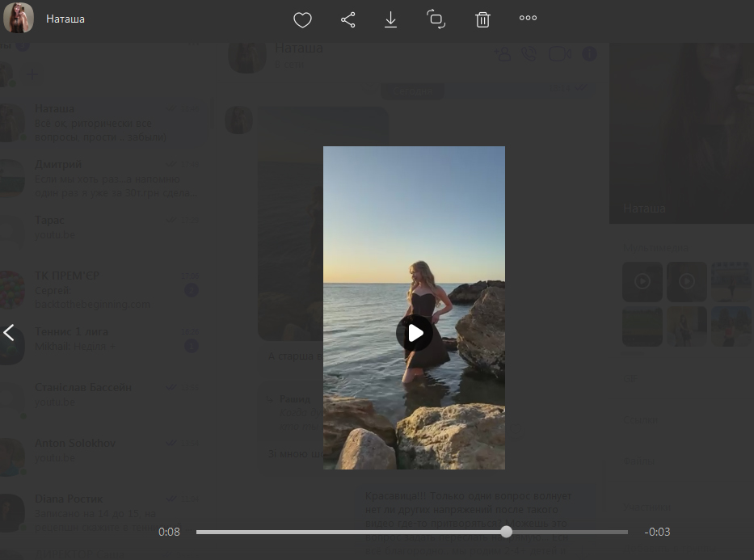
Task: Share the video via the share icon
Action: point(348,19)
